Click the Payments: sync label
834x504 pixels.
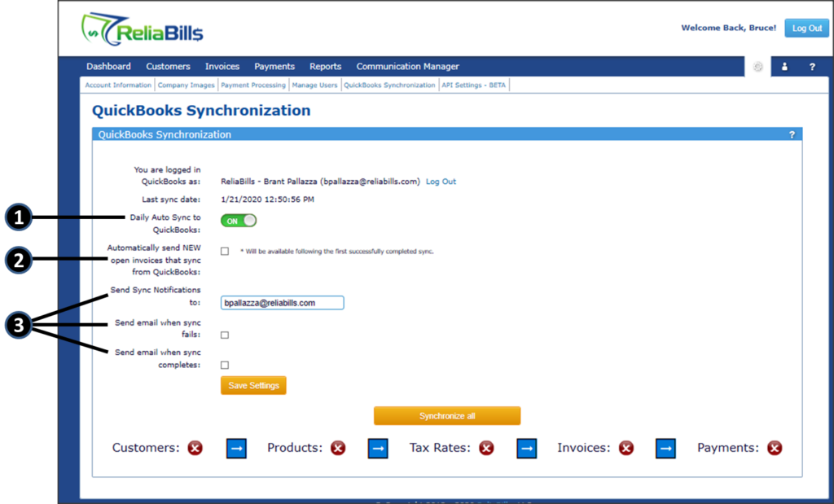pyautogui.click(x=728, y=448)
